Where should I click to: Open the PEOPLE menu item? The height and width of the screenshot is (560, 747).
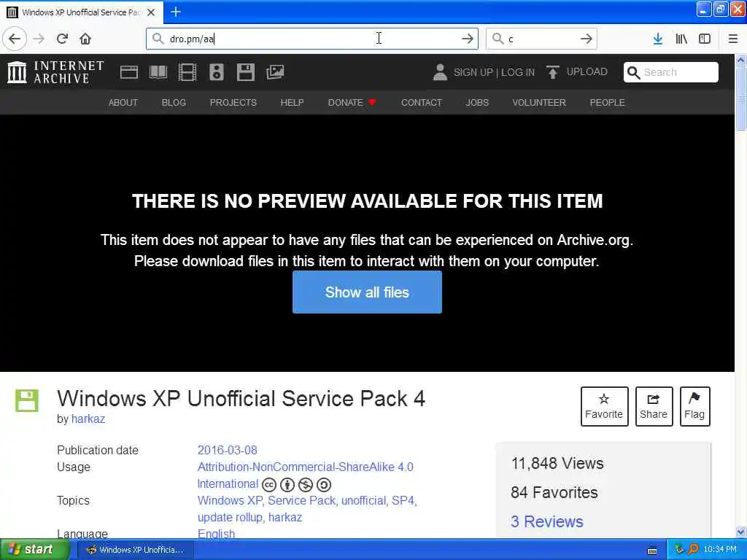[608, 102]
